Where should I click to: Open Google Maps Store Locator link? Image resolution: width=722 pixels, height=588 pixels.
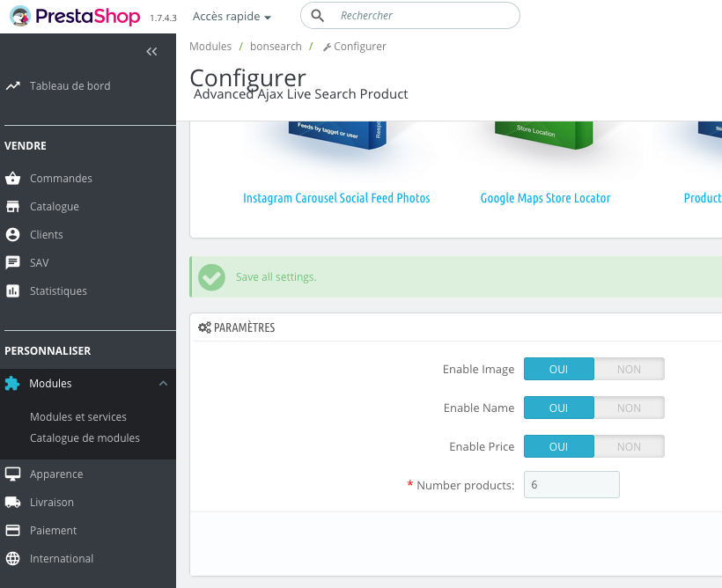click(545, 198)
